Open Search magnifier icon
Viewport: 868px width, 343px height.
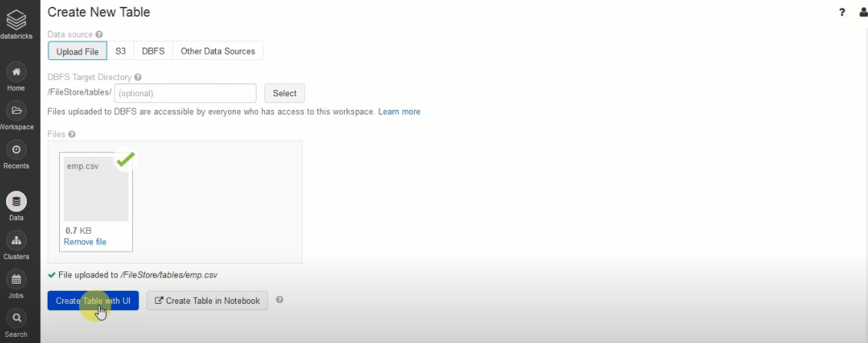[x=16, y=318]
